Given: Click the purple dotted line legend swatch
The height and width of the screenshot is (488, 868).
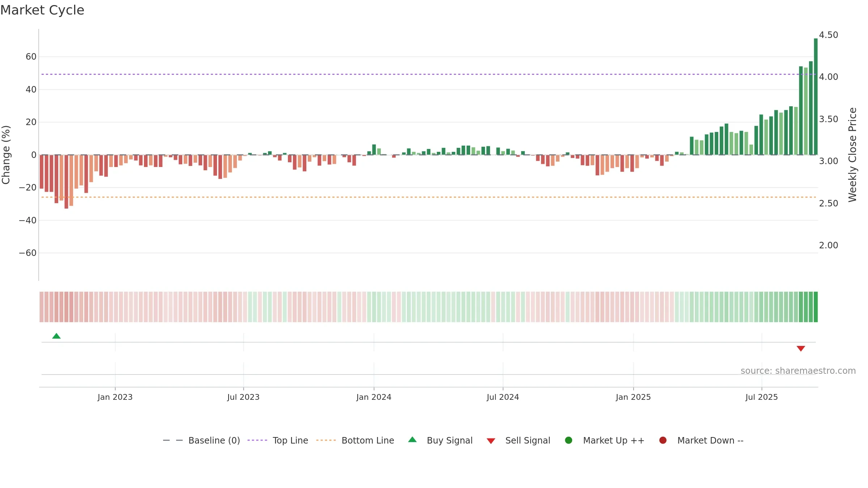Looking at the screenshot, I should pos(257,440).
